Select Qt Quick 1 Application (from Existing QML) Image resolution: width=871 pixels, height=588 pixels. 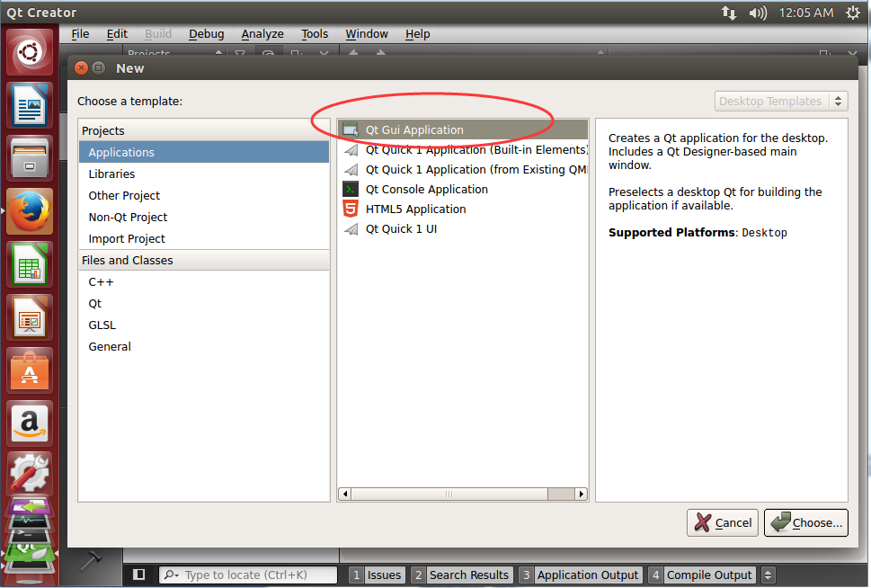[x=463, y=170]
